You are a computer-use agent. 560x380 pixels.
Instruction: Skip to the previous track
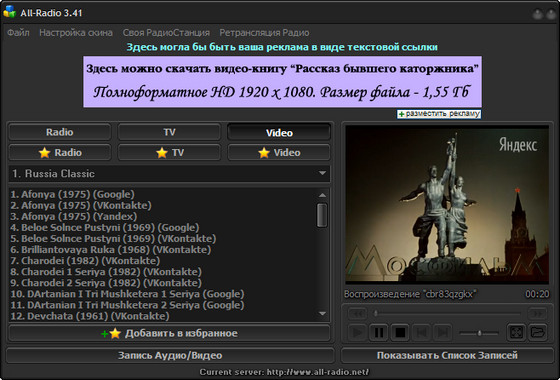point(421,332)
